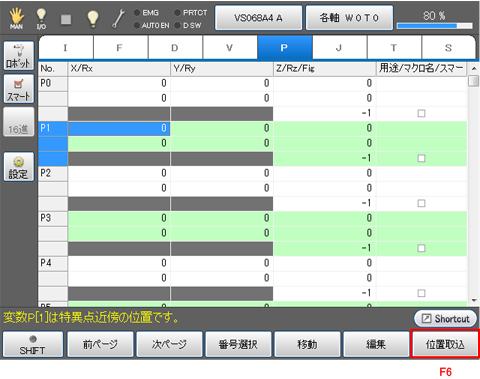Open the wrench tool icon

[x=118, y=18]
